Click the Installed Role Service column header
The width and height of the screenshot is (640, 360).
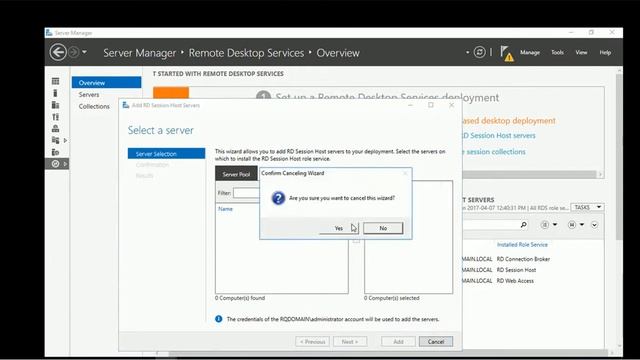pos(522,244)
